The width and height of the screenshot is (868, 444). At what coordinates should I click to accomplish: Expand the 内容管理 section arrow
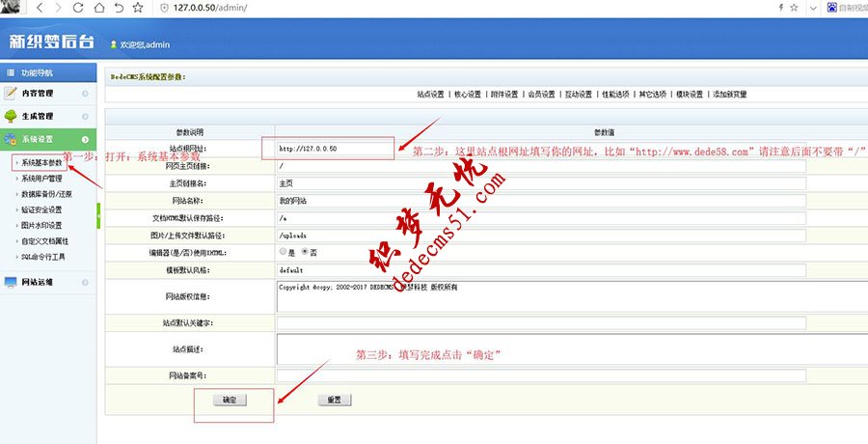click(85, 94)
